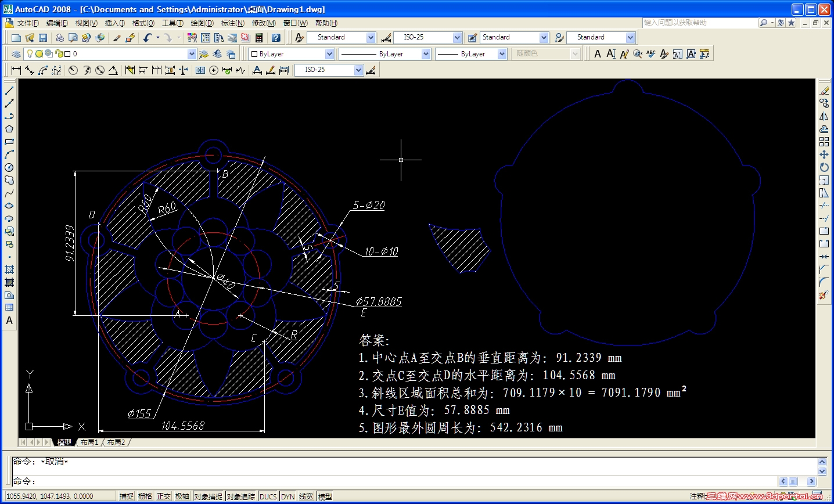Select the Angular dimension tool
Screen dimensions: 834x504
click(113, 70)
